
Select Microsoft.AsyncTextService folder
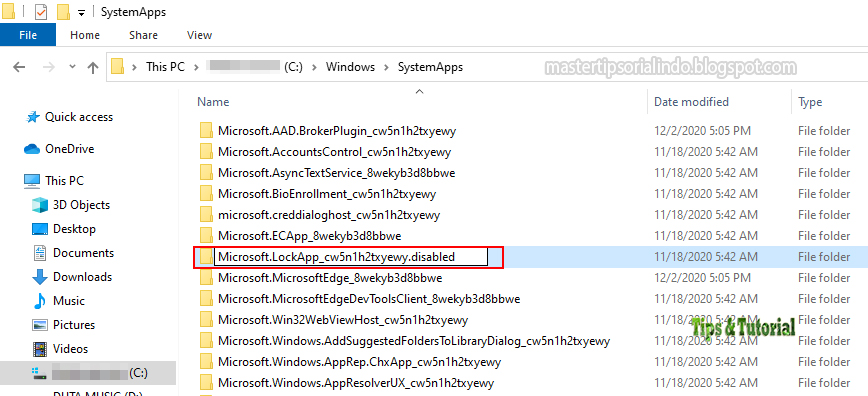(x=336, y=173)
